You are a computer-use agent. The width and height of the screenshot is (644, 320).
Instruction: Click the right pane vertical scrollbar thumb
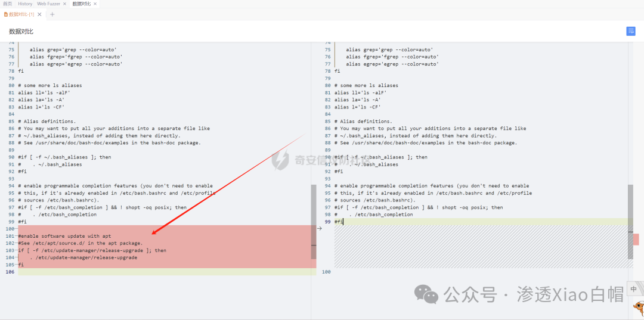click(x=630, y=222)
